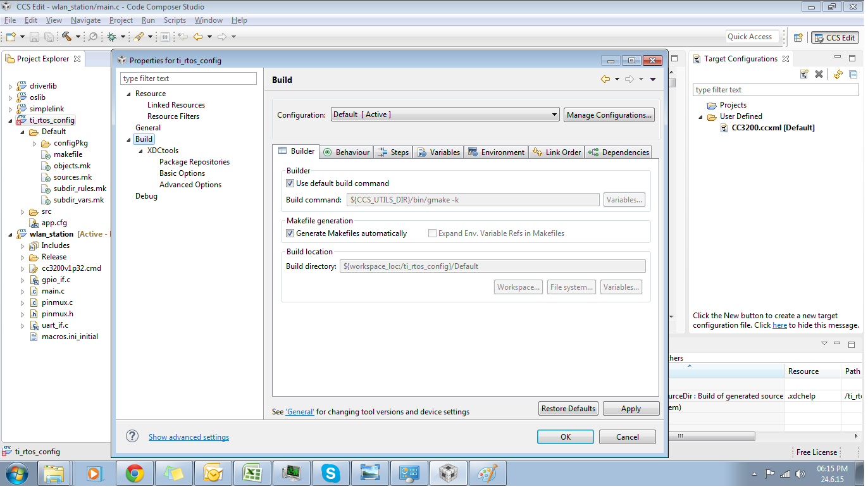Click the New toolbar icon in main toolbar
This screenshot has height=496, width=868.
(11, 37)
